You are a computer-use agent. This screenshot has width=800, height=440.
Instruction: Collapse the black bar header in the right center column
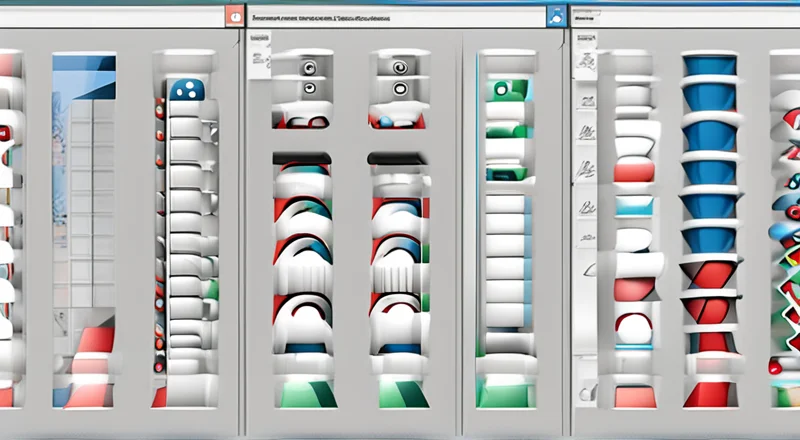click(x=399, y=158)
